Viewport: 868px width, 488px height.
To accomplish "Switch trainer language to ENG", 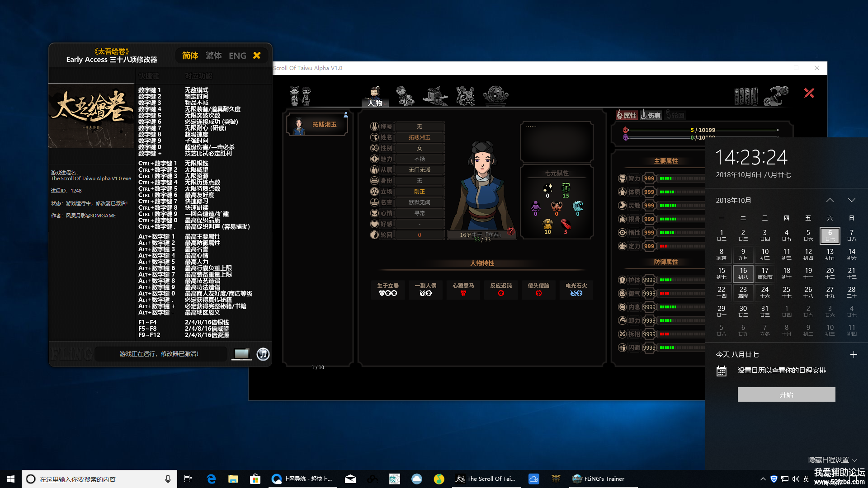I will coord(237,56).
